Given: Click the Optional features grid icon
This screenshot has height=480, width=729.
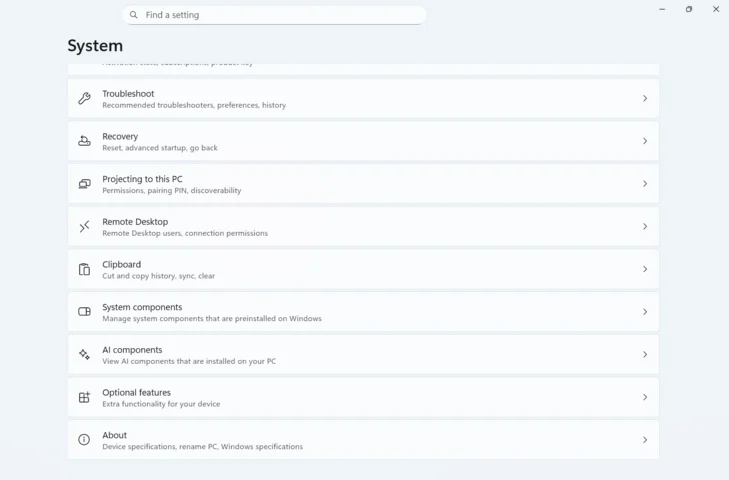Looking at the screenshot, I should (84, 397).
